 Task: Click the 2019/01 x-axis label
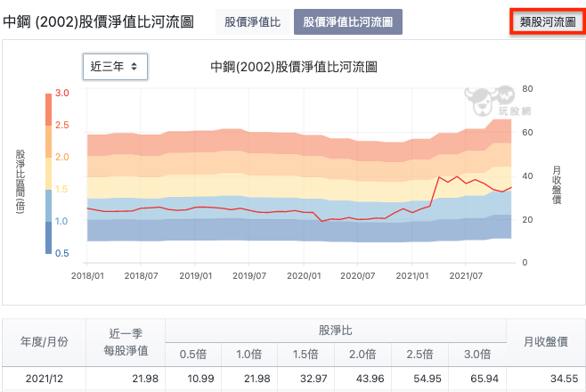click(x=195, y=276)
